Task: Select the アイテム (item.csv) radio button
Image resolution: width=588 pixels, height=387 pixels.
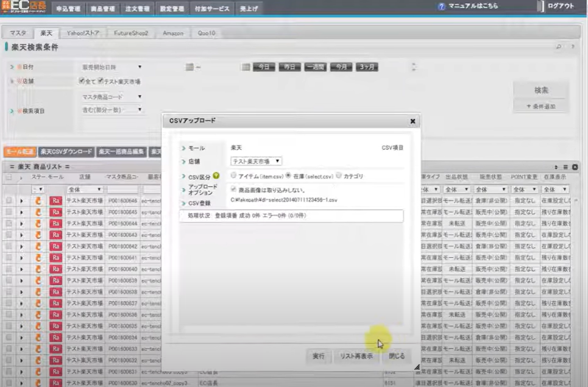Action: [x=233, y=175]
